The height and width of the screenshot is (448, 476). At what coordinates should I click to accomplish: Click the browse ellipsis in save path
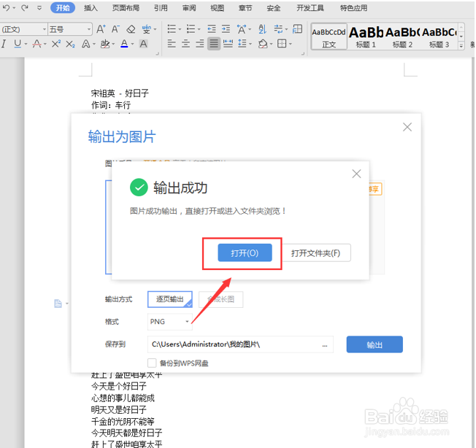325,345
